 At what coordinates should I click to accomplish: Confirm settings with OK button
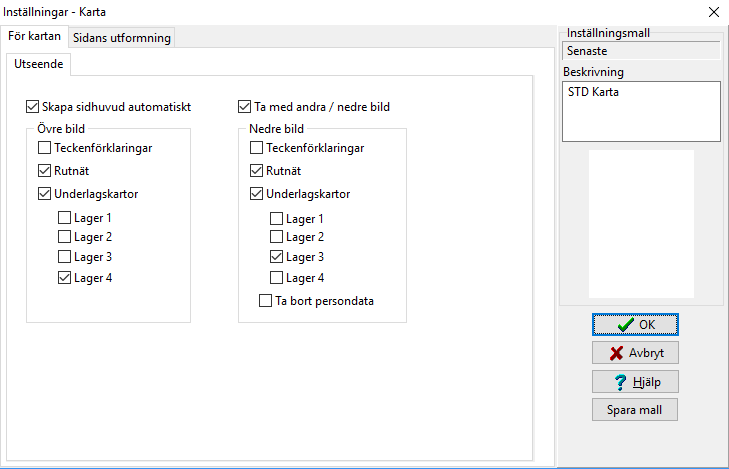pos(635,324)
